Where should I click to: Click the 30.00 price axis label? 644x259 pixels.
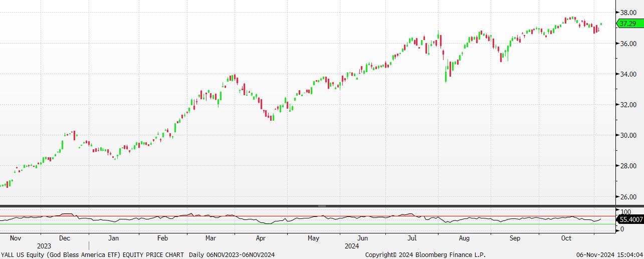click(x=628, y=135)
